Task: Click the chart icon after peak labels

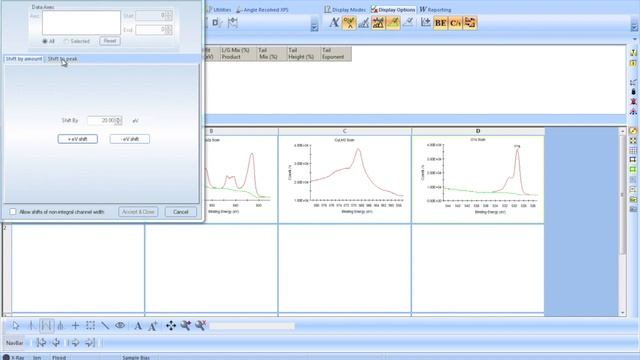Action: click(x=363, y=23)
